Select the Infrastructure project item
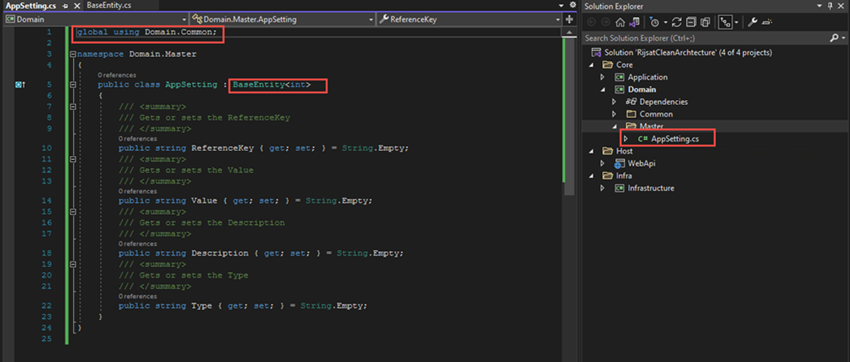The image size is (850, 362). click(645, 188)
